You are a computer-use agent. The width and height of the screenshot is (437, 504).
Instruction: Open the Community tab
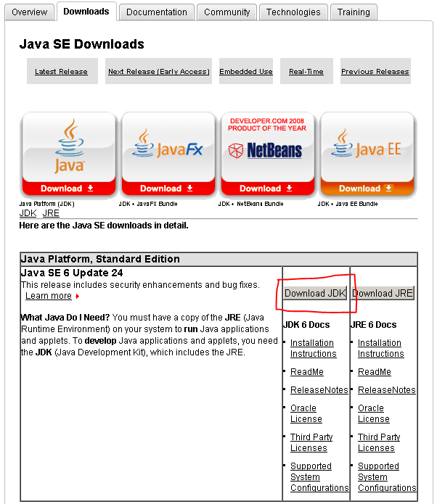coord(227,12)
